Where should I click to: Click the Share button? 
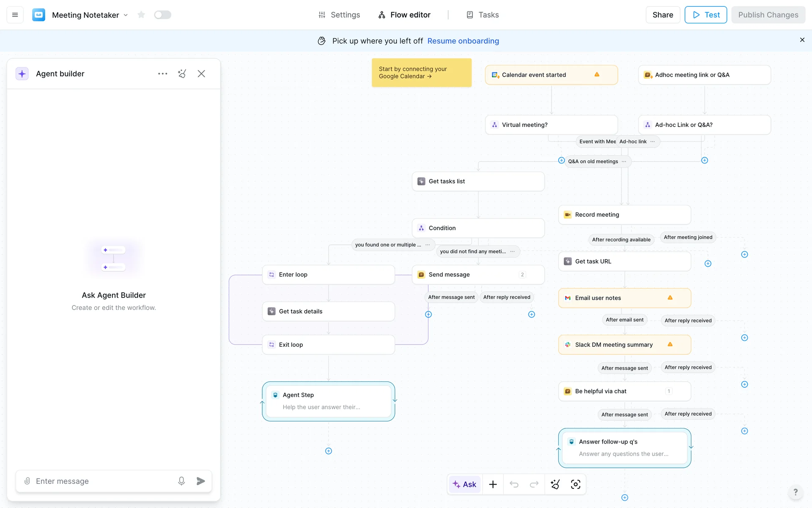coord(663,15)
